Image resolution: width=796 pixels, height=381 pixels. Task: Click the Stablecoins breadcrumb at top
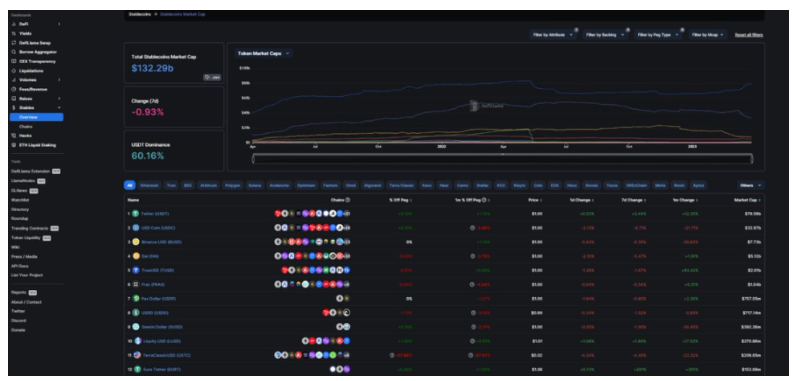140,14
